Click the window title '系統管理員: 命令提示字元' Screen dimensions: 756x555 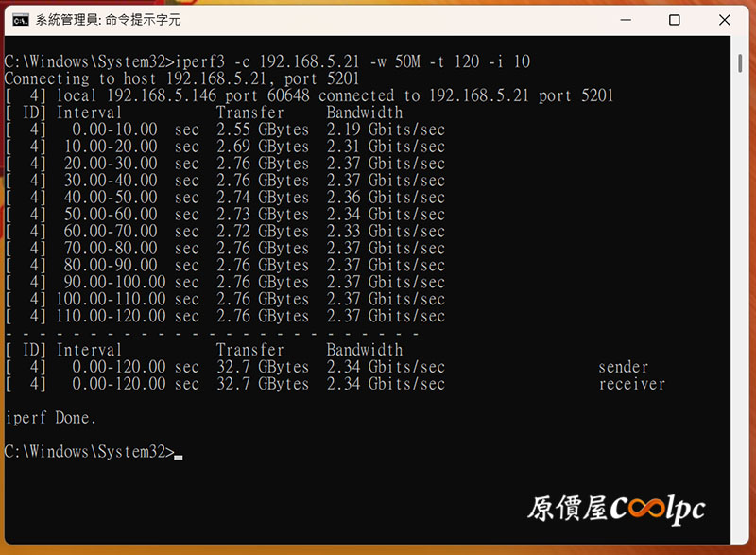coord(108,20)
